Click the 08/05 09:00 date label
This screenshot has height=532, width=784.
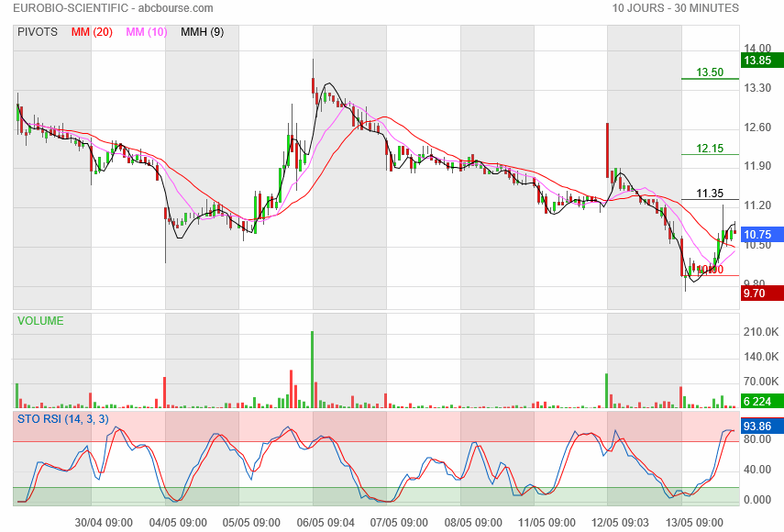pos(473,523)
